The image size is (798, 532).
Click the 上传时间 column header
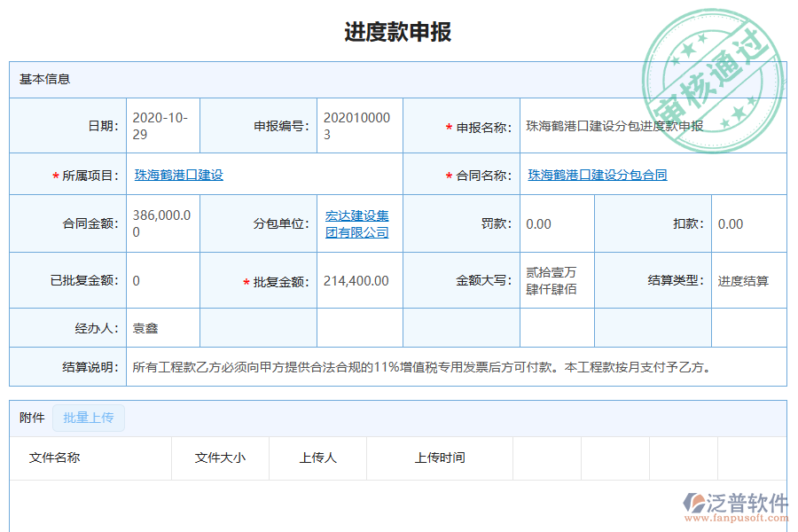tap(439, 458)
